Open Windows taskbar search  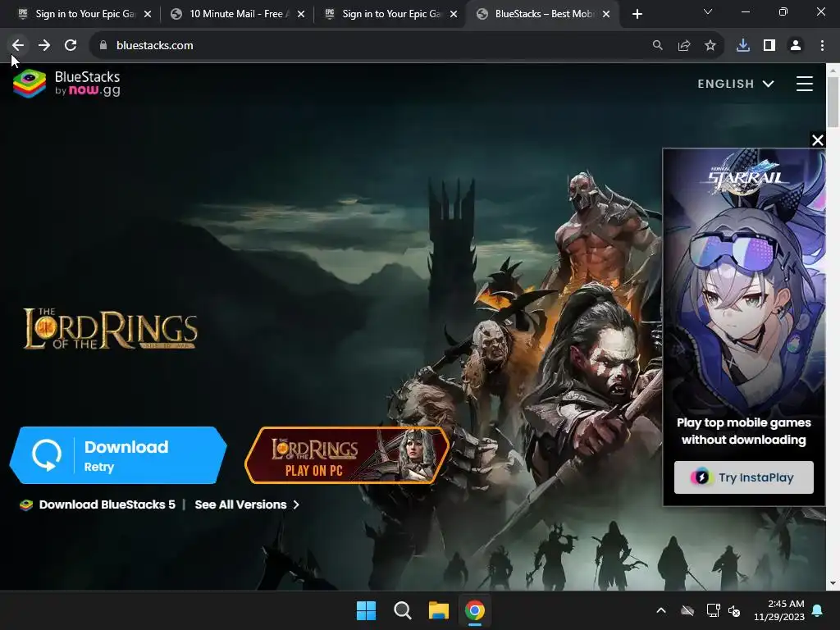[402, 610]
